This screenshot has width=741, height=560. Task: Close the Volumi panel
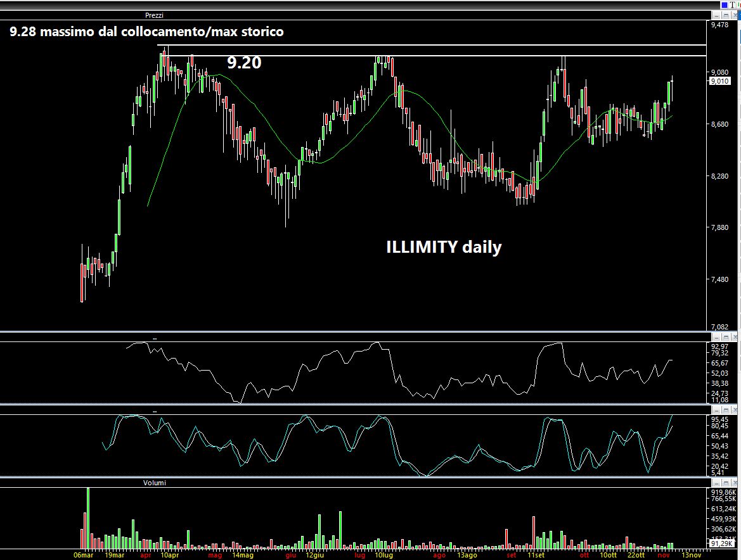pos(735,483)
